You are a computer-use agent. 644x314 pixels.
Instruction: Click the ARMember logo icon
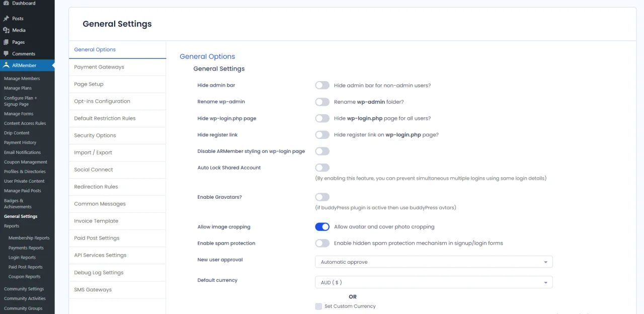(6, 65)
